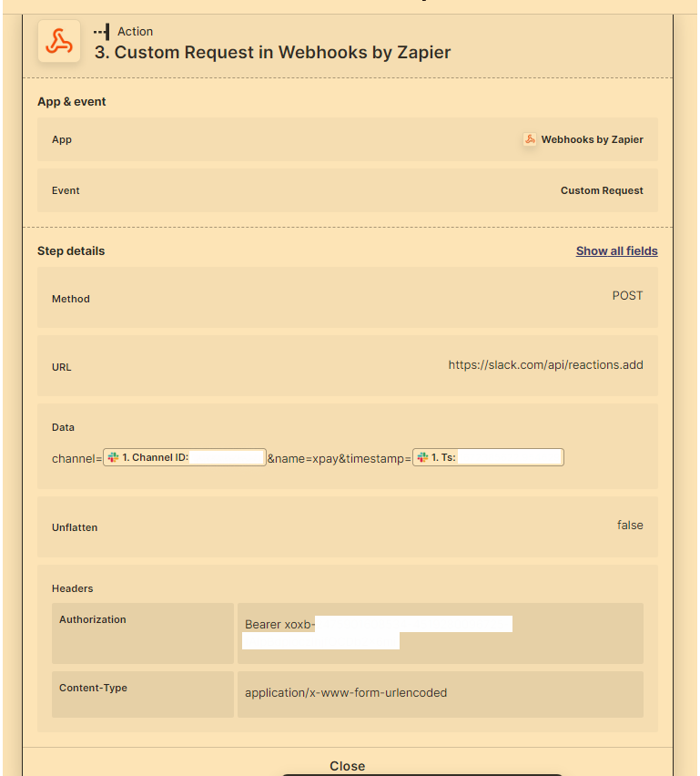Click the Close button
Viewport: 700px width, 776px height.
coord(348,766)
